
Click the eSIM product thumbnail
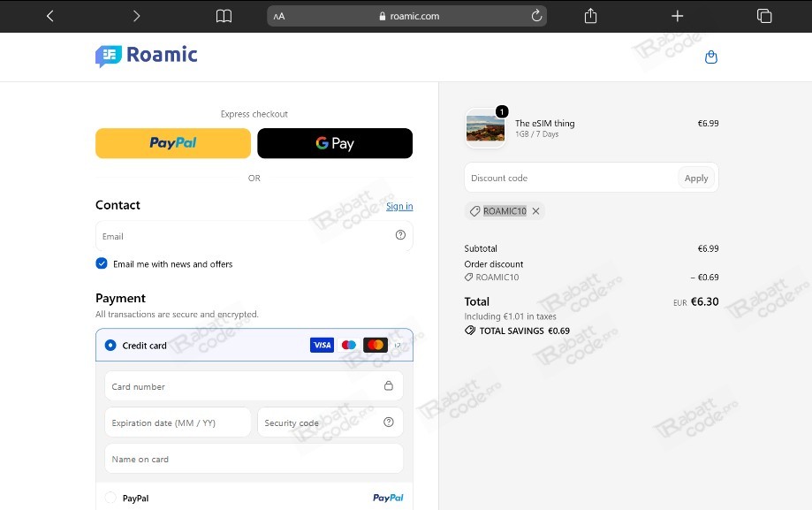tap(485, 128)
